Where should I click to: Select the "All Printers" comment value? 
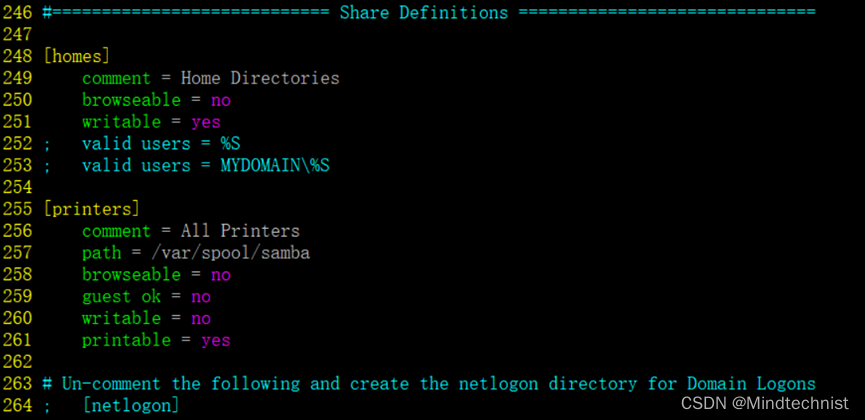[x=240, y=231]
